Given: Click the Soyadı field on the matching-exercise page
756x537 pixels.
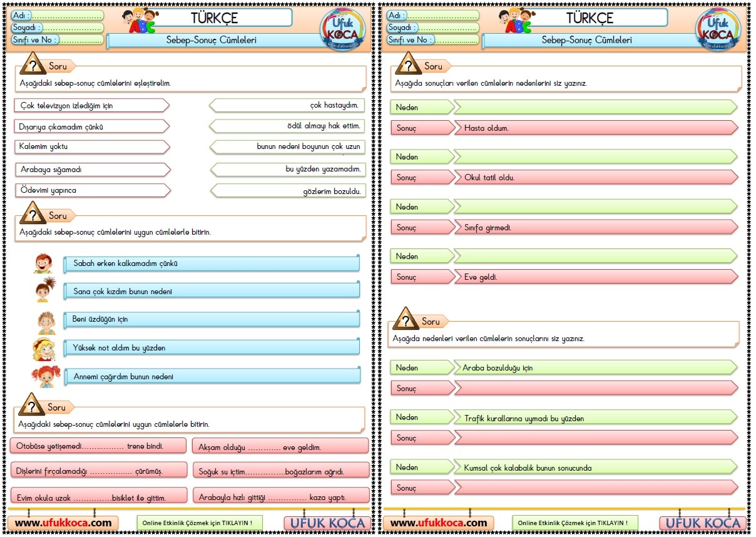Looking at the screenshot, I should point(58,28).
